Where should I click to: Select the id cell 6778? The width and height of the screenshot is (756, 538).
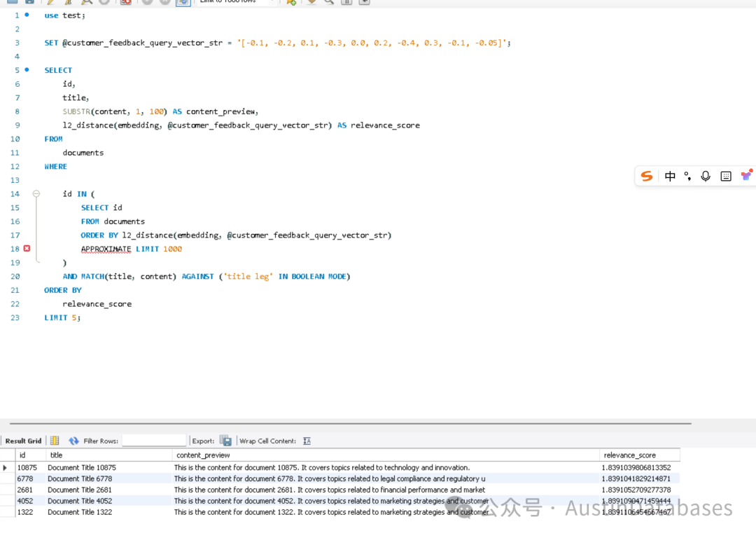[x=30, y=478]
